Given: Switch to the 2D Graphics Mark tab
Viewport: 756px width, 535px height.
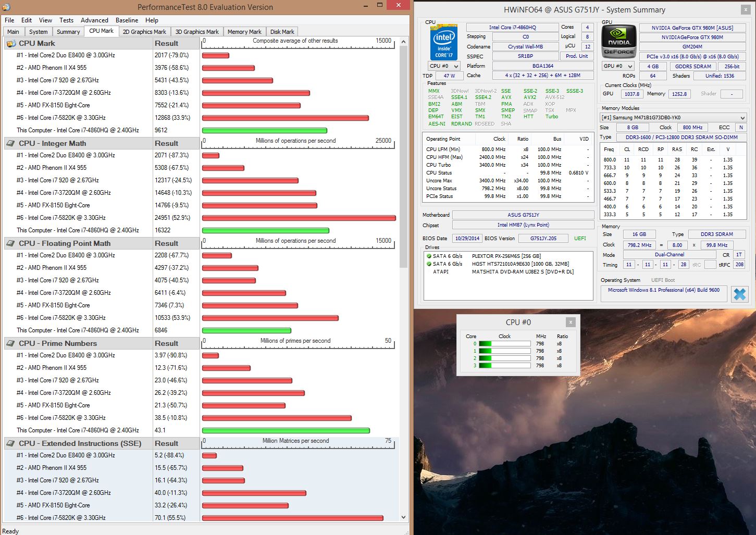Looking at the screenshot, I should click(x=144, y=32).
